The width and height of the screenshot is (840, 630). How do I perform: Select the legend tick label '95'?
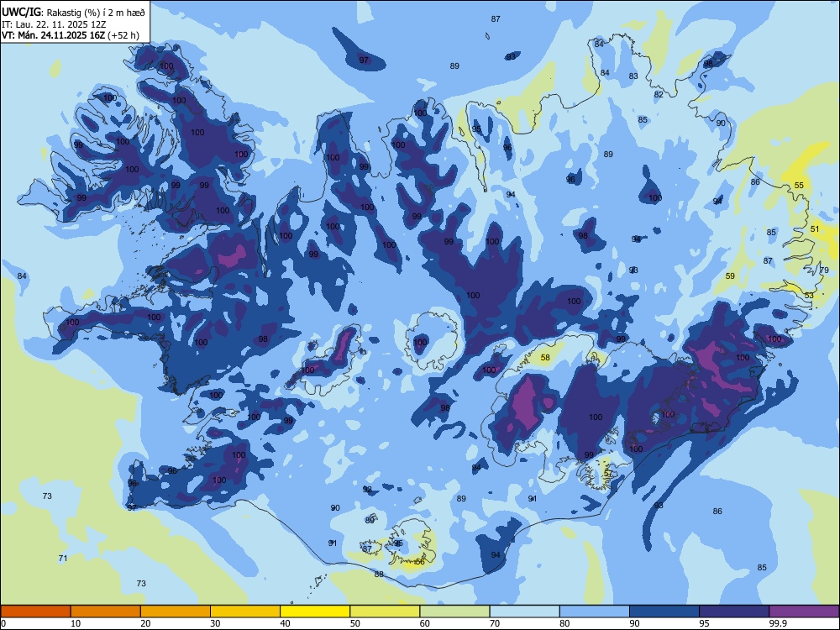click(x=704, y=623)
